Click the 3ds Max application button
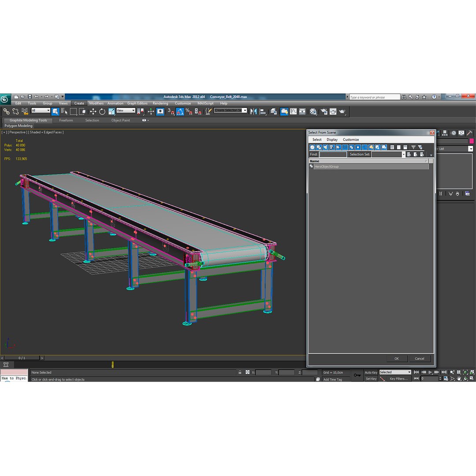The height and width of the screenshot is (476, 476). (5, 99)
